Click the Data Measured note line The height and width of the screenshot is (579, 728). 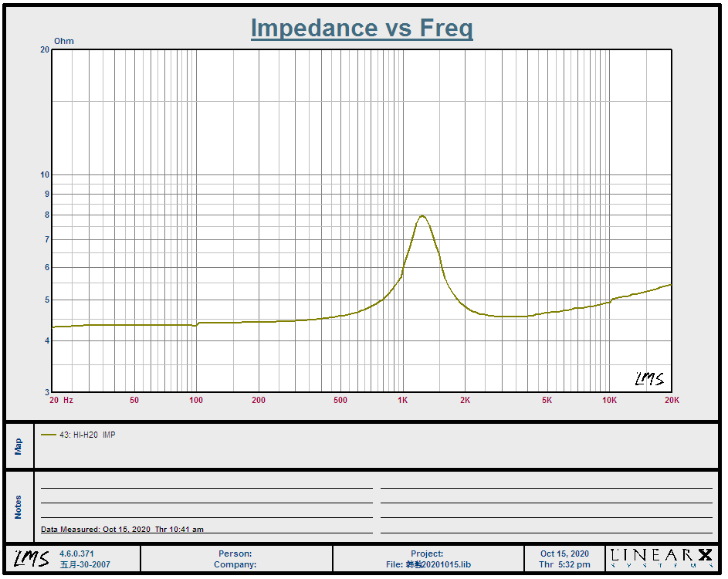(x=122, y=530)
